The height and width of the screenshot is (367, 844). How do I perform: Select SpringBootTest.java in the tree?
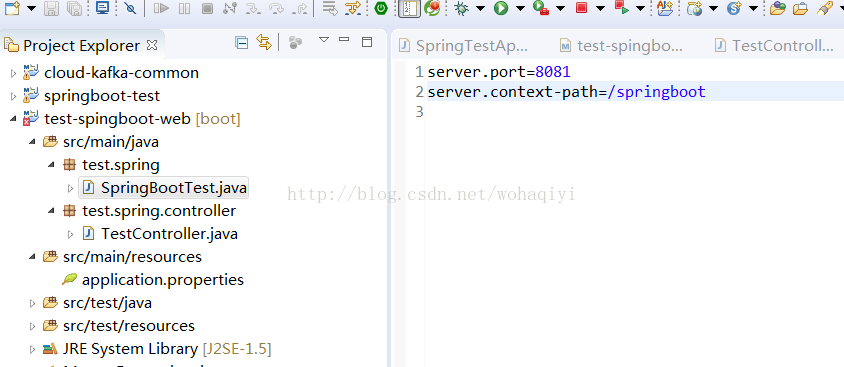tap(165, 188)
